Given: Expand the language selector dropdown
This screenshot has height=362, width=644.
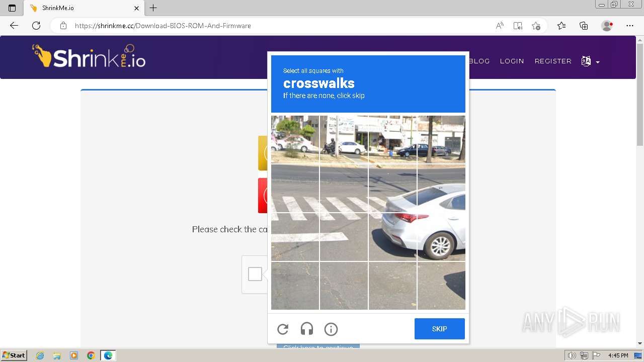Looking at the screenshot, I should pos(591,61).
